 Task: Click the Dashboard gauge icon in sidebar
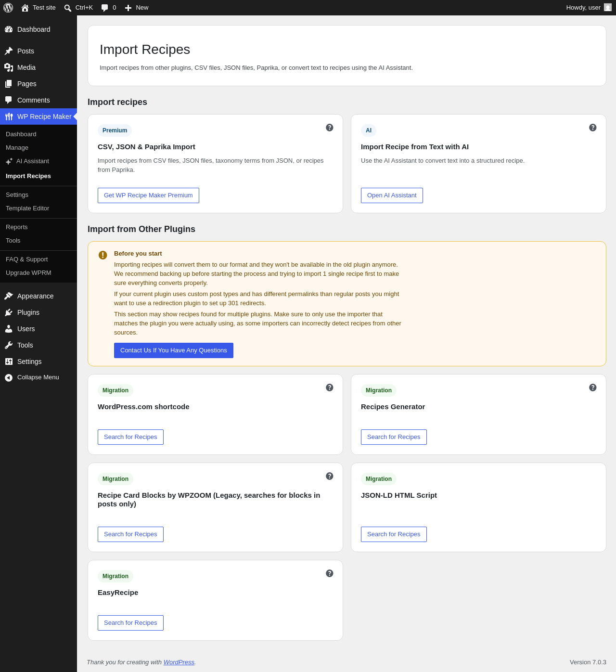click(9, 29)
